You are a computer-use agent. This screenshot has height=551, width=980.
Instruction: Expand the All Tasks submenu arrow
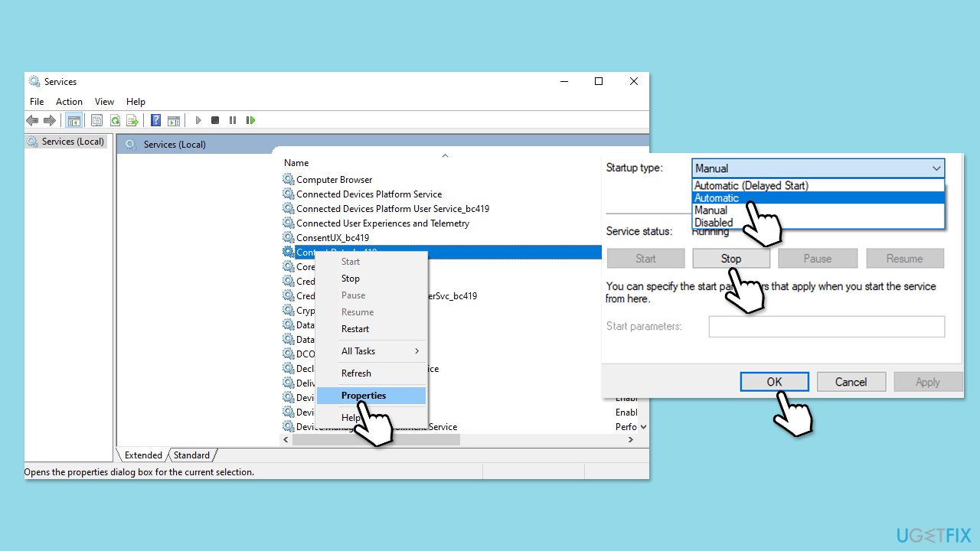click(x=417, y=351)
